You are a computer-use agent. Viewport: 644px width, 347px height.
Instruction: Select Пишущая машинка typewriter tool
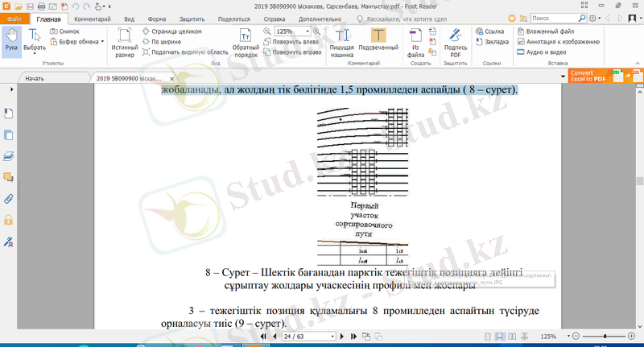coord(341,43)
